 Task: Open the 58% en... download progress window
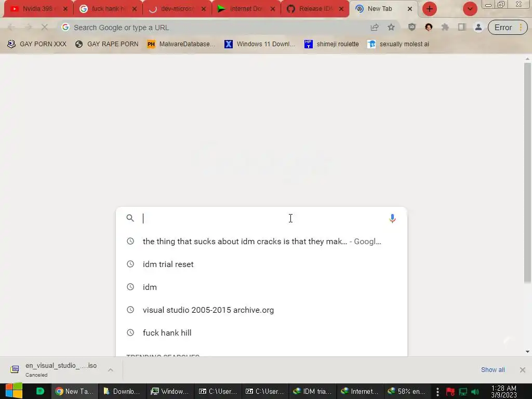pos(407,391)
